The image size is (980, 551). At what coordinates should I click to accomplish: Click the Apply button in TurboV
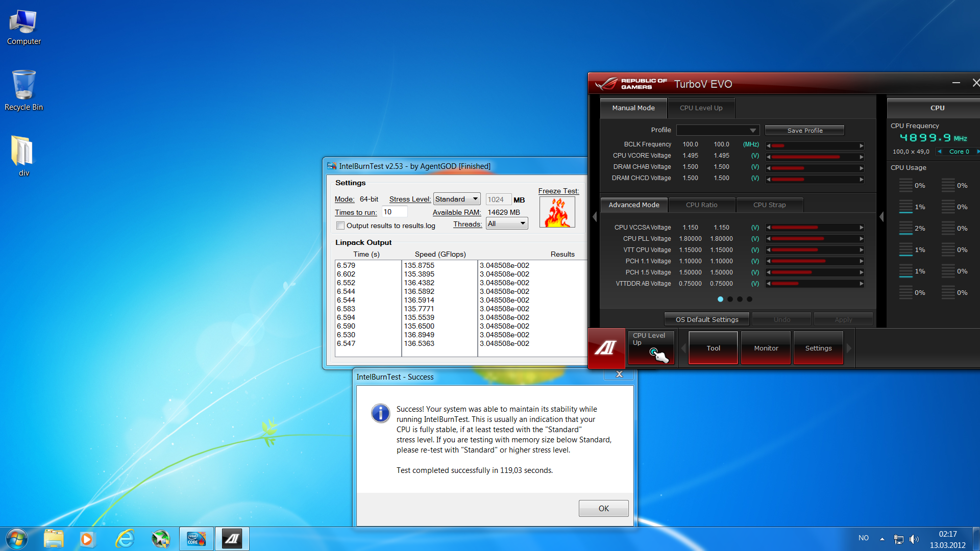[x=843, y=319]
